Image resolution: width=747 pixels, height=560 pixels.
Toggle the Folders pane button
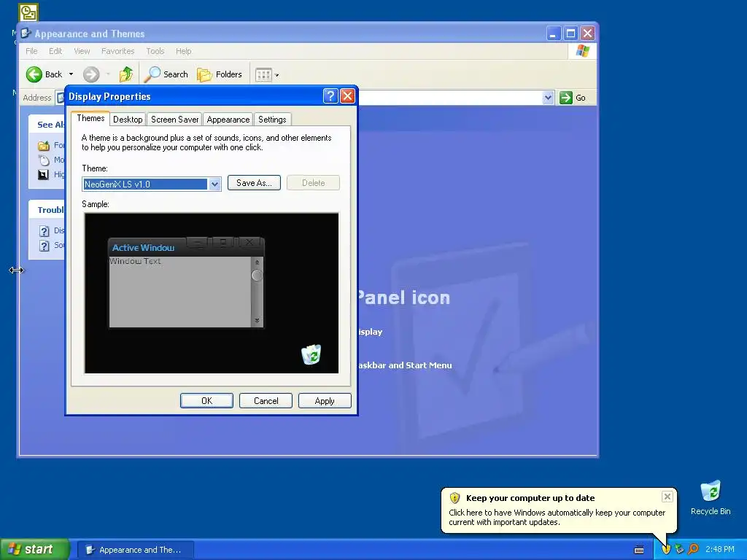tap(220, 74)
